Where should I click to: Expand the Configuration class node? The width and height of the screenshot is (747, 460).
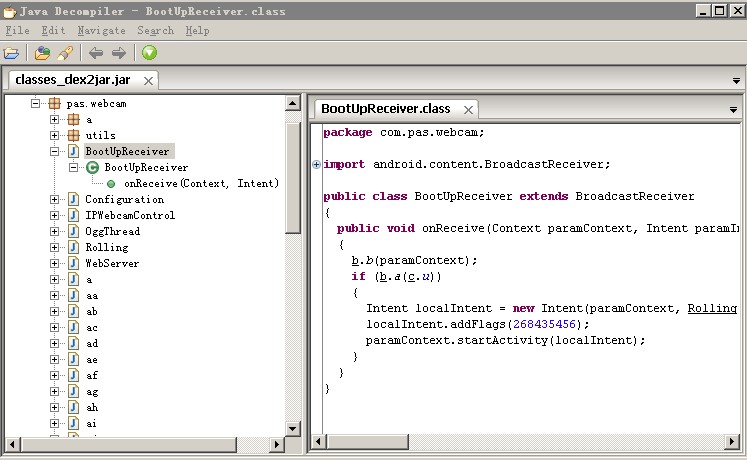coord(55,199)
